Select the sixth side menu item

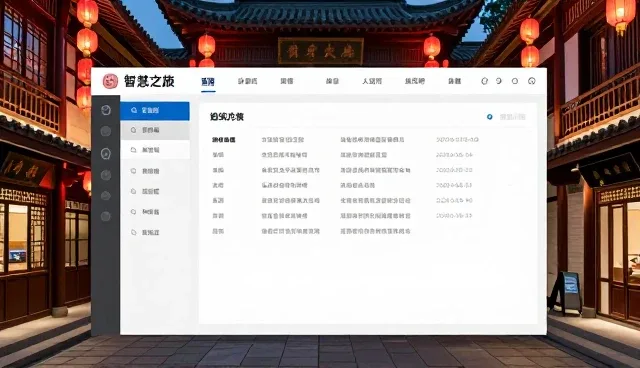click(155, 212)
